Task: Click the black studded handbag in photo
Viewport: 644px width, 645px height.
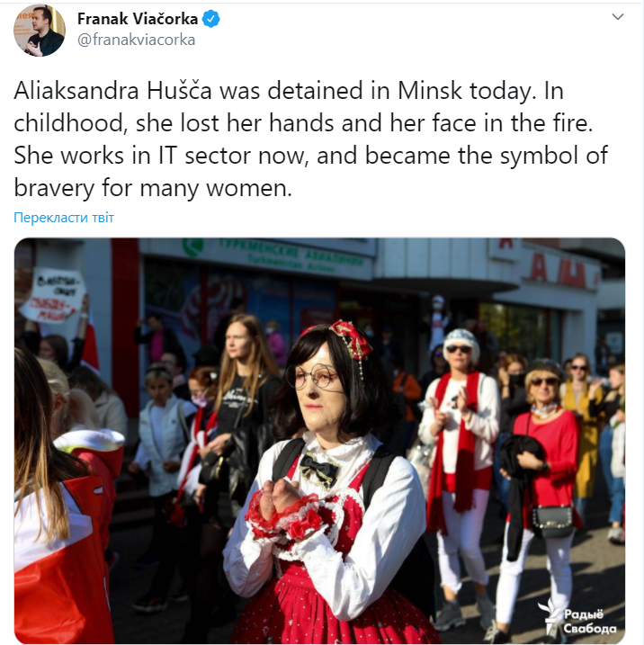Action: pos(552,523)
